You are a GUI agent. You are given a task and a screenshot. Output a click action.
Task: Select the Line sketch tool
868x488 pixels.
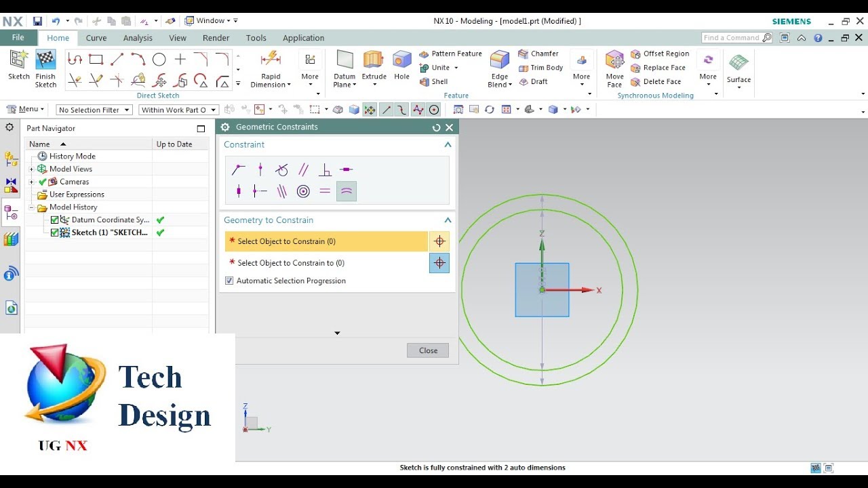click(x=117, y=60)
